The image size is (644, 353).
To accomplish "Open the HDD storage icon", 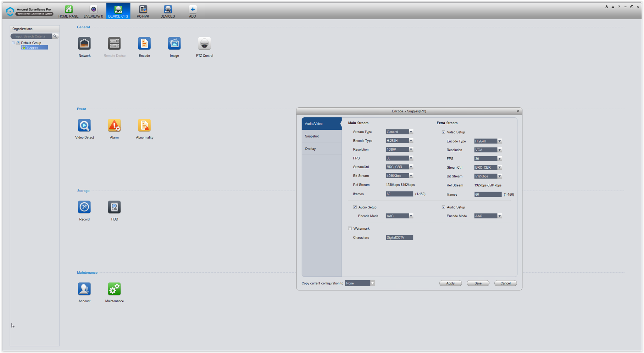I will point(114,207).
